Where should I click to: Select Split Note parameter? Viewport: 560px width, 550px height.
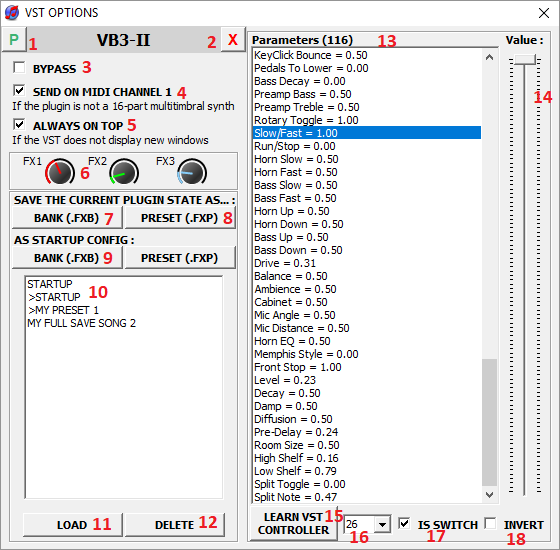367,497
